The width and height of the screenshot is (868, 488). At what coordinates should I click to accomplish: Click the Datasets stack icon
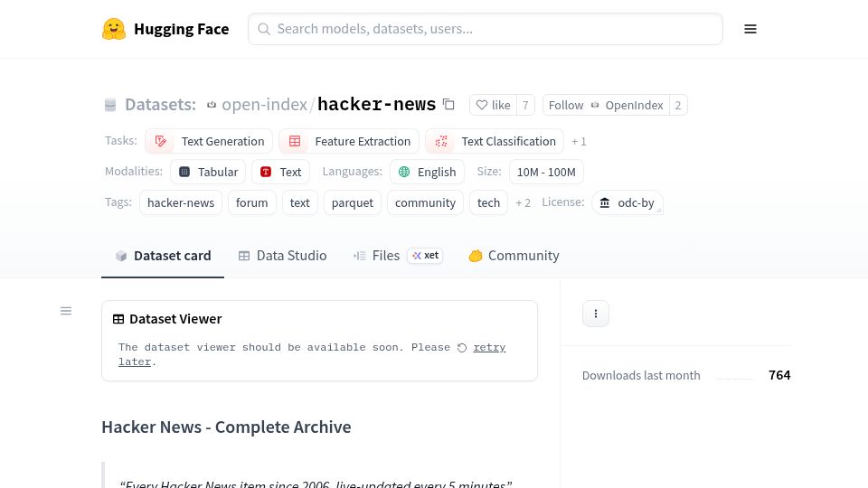point(110,105)
